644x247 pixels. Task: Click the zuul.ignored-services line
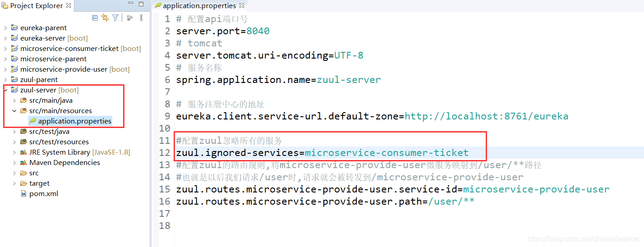[322, 153]
